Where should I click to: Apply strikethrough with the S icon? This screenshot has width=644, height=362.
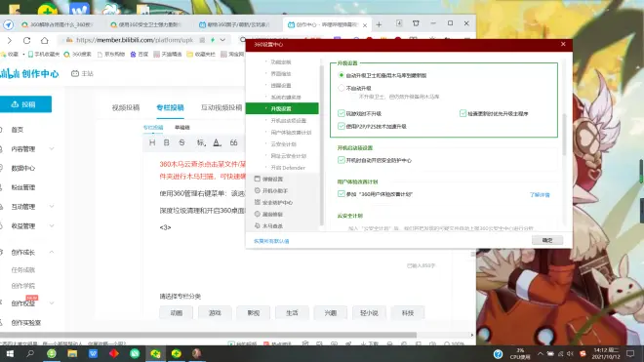click(x=181, y=142)
